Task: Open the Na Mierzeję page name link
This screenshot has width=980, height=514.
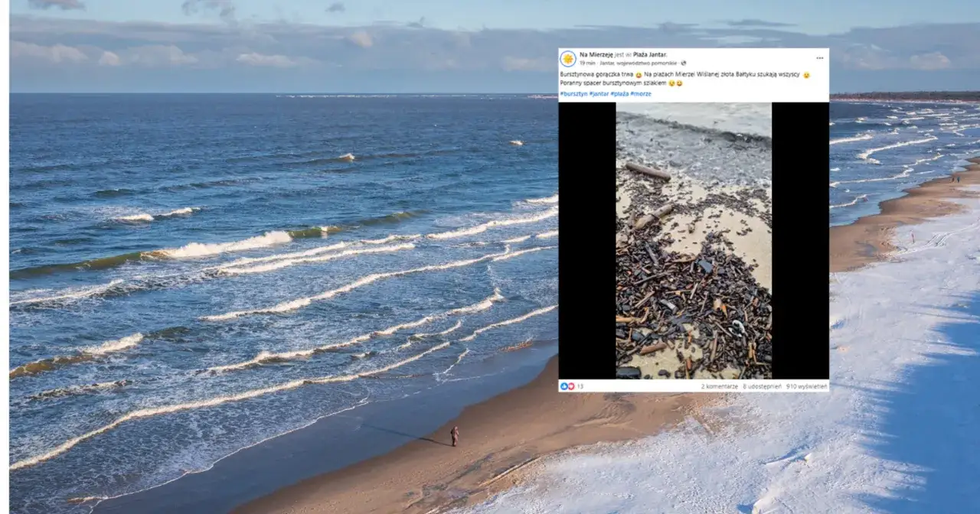Action: [x=596, y=55]
